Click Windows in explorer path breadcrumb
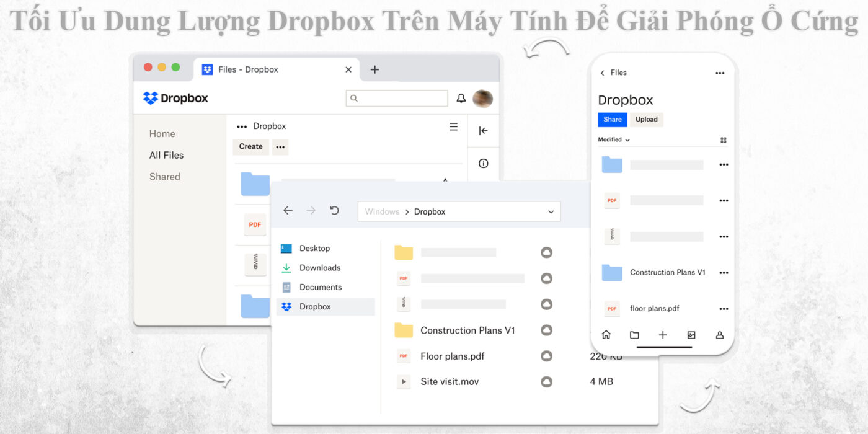Image resolution: width=868 pixels, height=434 pixels. (x=382, y=211)
